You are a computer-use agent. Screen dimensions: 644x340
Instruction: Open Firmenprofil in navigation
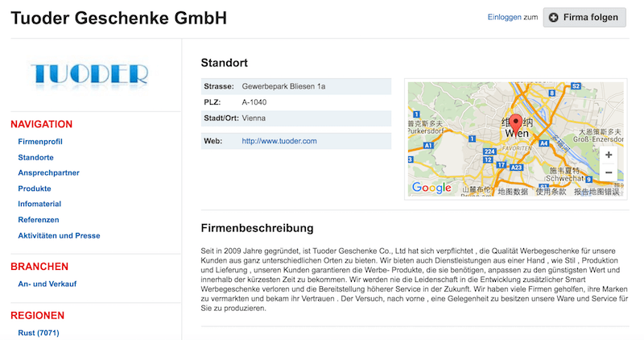coord(40,142)
